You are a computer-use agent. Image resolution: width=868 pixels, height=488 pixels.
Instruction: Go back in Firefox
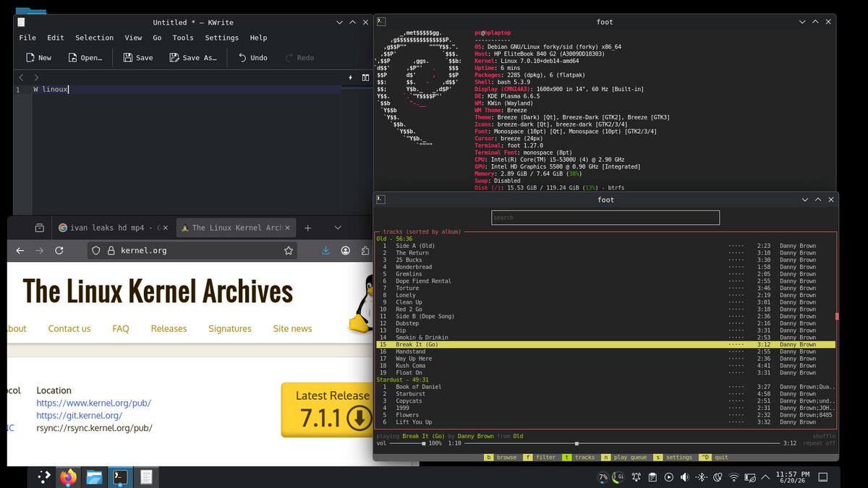tap(20, 250)
